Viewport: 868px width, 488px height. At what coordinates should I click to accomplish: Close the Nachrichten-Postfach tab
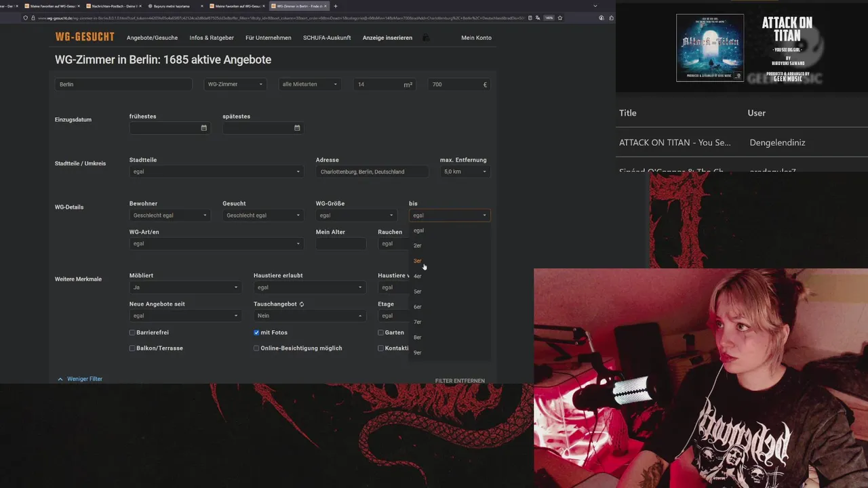coord(140,6)
